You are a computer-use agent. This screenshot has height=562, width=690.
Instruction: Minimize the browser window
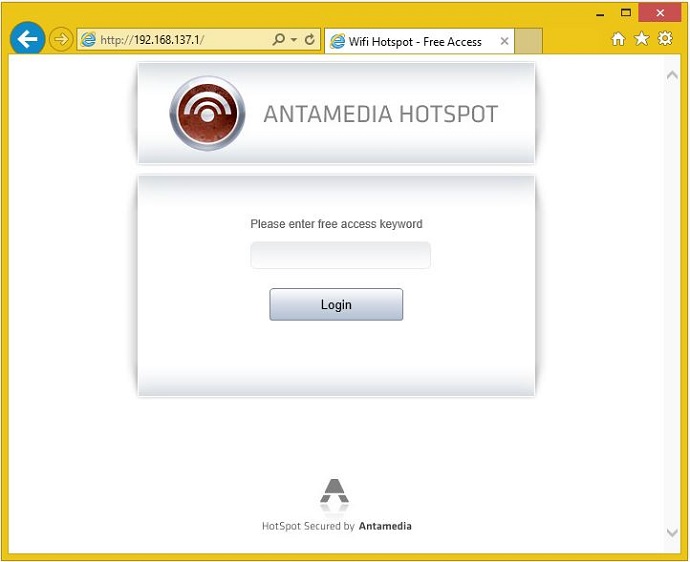coord(600,14)
